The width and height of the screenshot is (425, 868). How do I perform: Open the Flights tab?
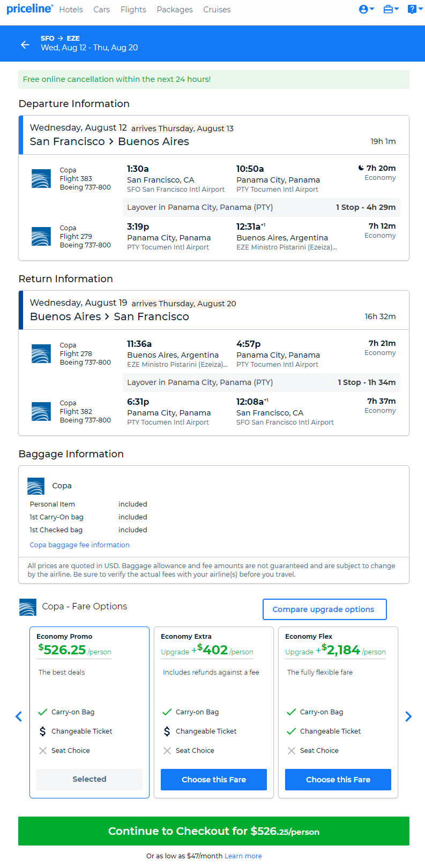133,10
